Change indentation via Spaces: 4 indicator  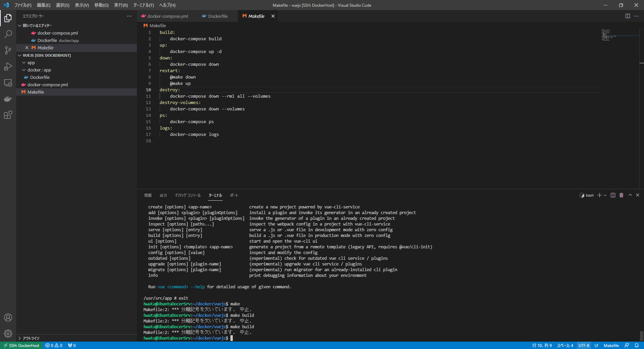click(x=565, y=345)
